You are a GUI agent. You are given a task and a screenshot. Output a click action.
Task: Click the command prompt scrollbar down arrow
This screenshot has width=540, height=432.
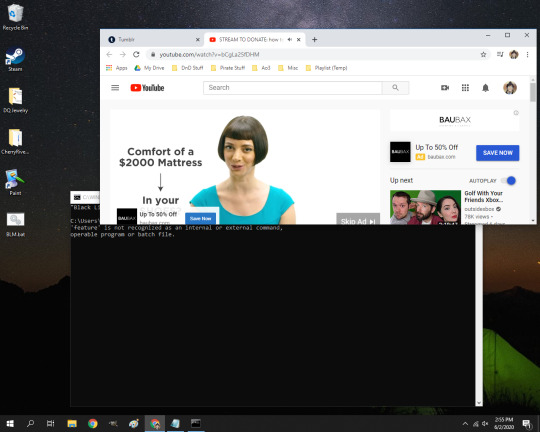point(479,403)
